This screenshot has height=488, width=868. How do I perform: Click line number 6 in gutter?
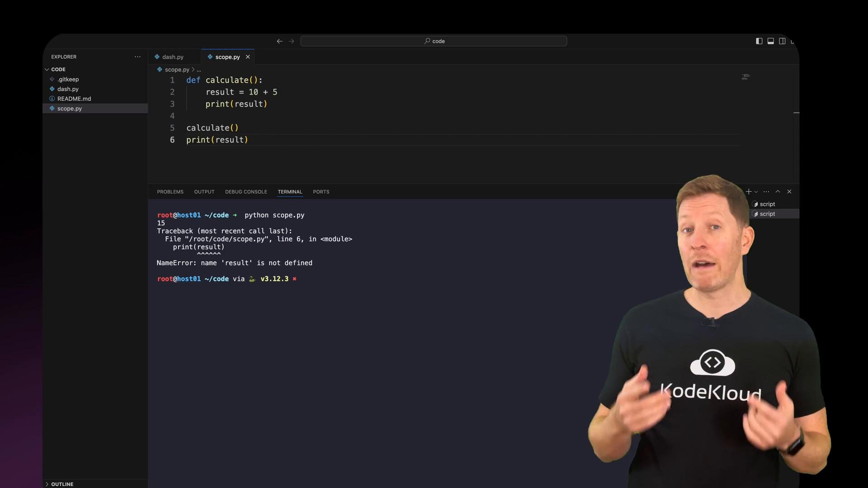pyautogui.click(x=172, y=140)
